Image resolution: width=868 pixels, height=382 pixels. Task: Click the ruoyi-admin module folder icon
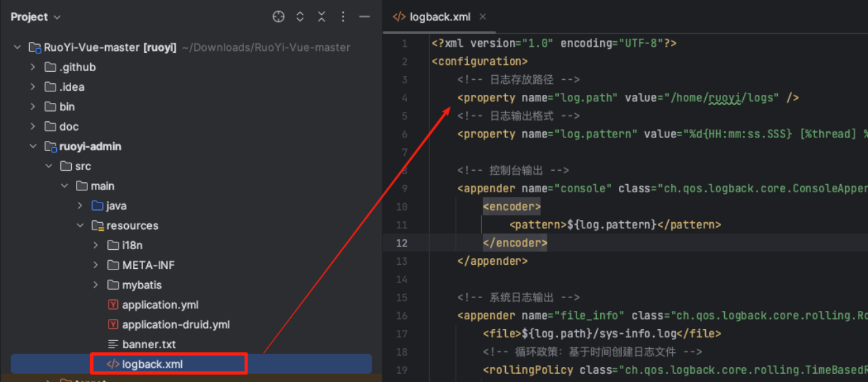click(50, 146)
